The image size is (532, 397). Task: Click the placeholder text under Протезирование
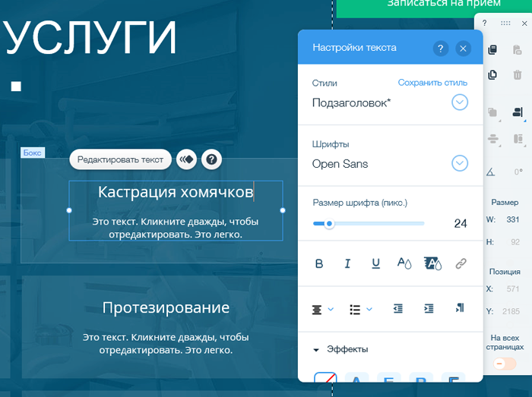point(166,343)
